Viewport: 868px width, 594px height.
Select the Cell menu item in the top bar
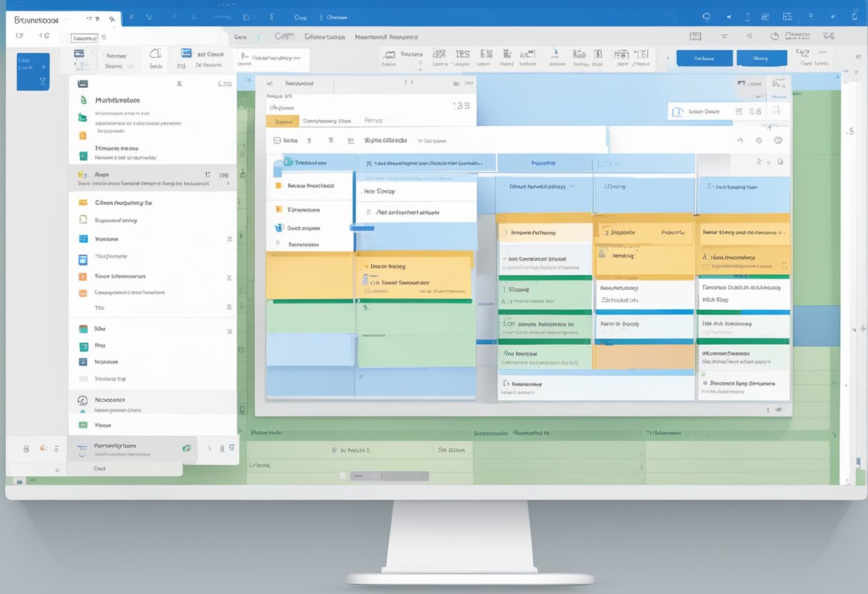(284, 36)
